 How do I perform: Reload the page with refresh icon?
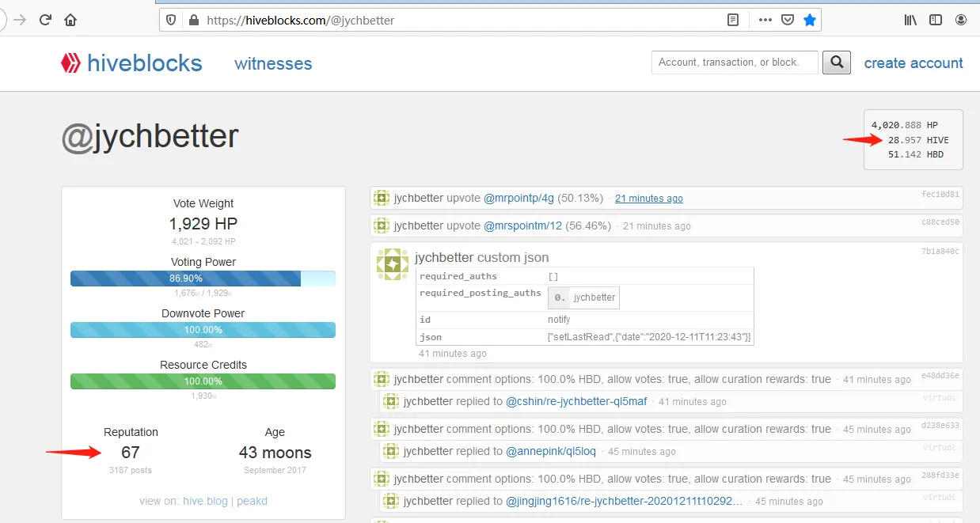tap(45, 20)
